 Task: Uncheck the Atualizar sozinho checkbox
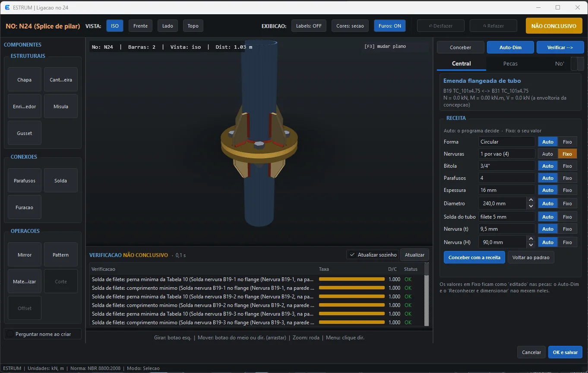coord(352,255)
